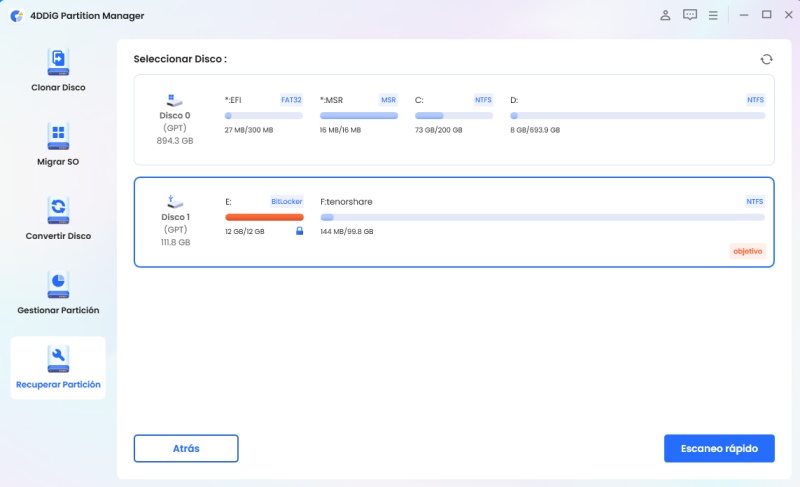The height and width of the screenshot is (487, 800).
Task: Select the Recuperar Partición wrench icon
Action: point(58,357)
